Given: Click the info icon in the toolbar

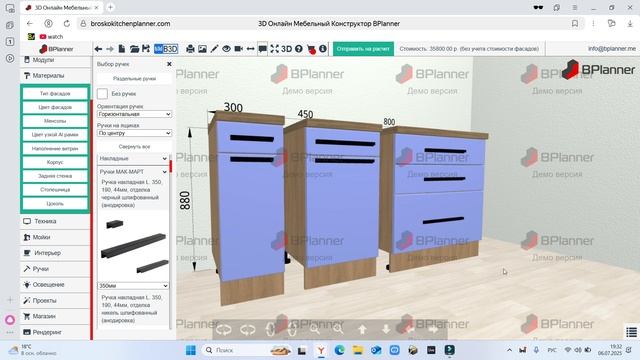Looking at the screenshot, I should point(323,49).
